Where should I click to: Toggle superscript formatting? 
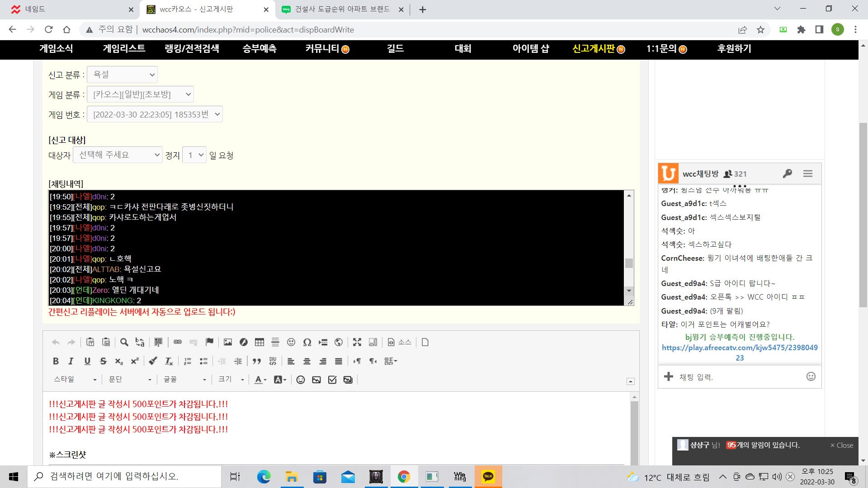(135, 361)
